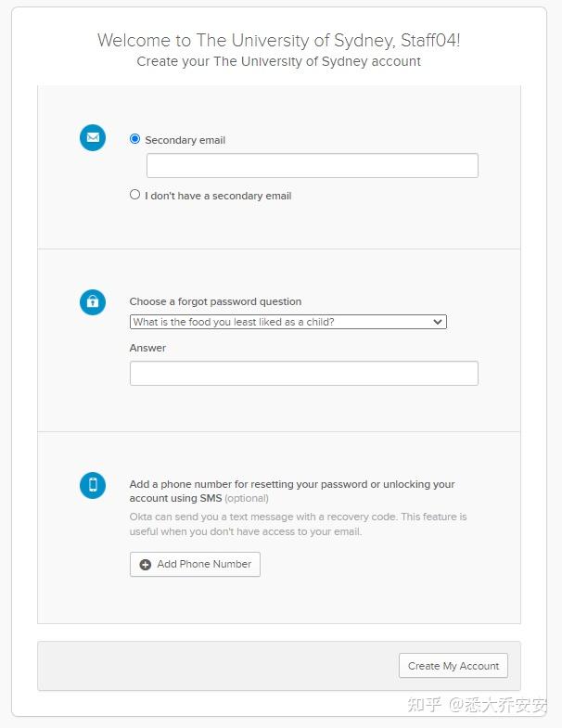Click into the Answer input box
Viewport: 562px width, 728px height.
coord(303,374)
